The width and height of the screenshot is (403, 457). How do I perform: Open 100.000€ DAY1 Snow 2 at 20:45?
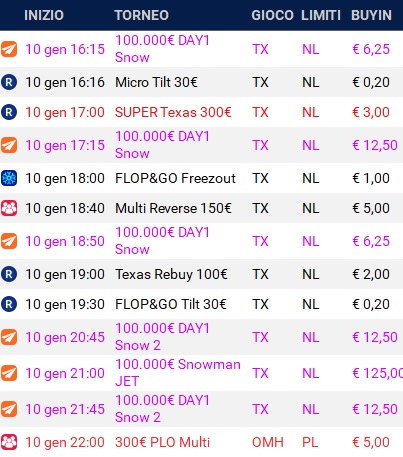162,337
